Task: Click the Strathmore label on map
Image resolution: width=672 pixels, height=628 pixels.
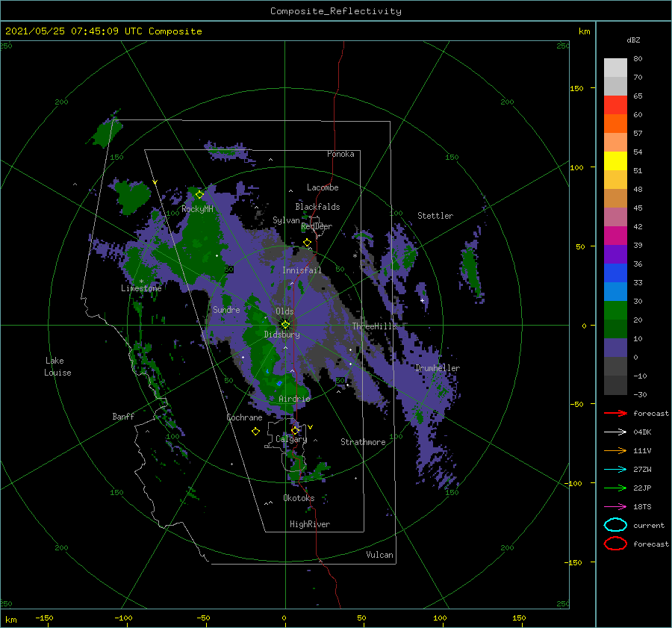Action: pyautogui.click(x=363, y=442)
